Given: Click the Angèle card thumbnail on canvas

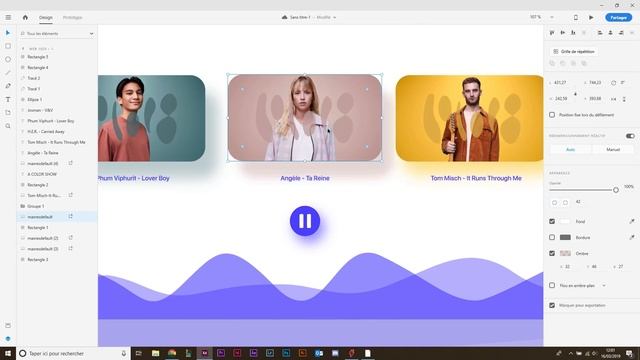Looking at the screenshot, I should [x=305, y=118].
